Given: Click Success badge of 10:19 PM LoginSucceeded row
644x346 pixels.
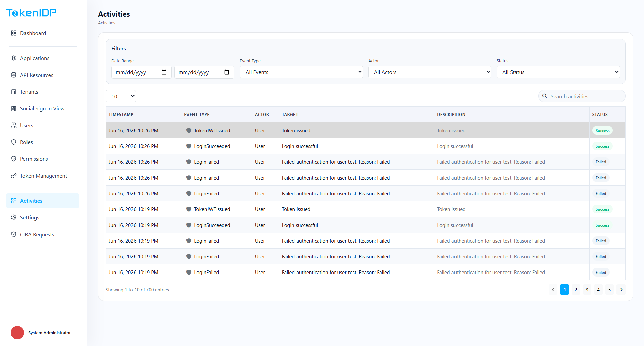Looking at the screenshot, I should pos(603,225).
